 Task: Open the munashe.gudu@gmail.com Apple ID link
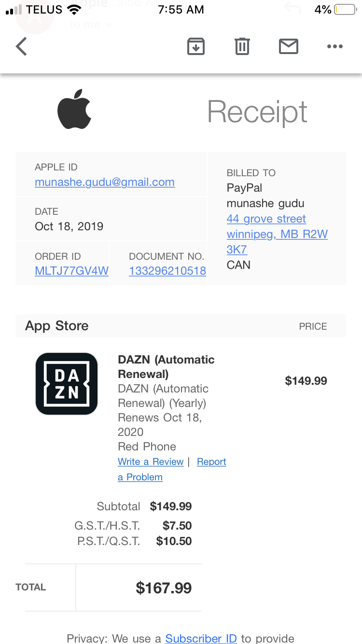pos(105,182)
